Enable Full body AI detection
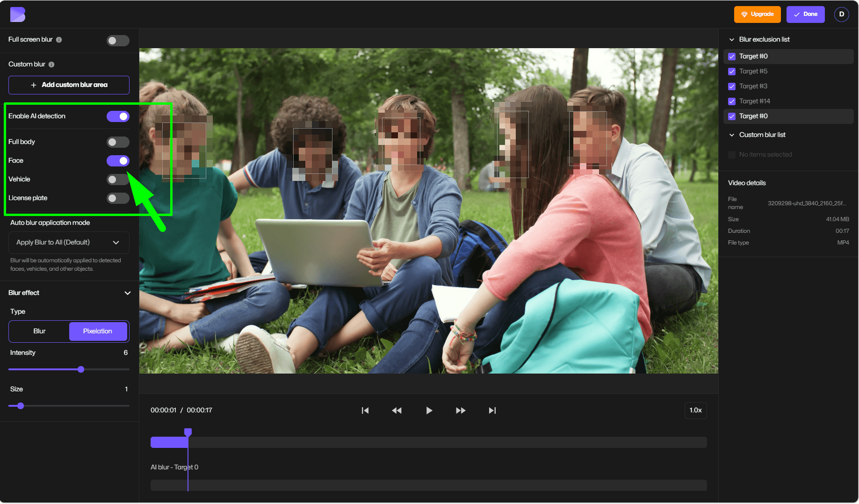Viewport: 859px width, 504px height. [x=118, y=142]
